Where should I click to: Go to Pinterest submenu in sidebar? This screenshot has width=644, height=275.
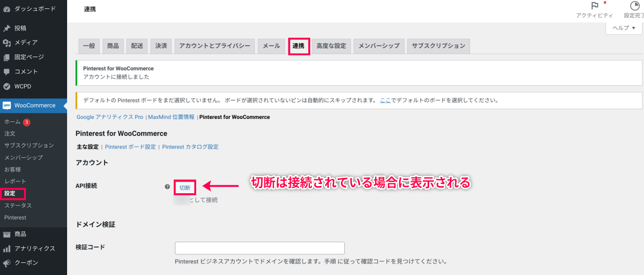[15, 218]
